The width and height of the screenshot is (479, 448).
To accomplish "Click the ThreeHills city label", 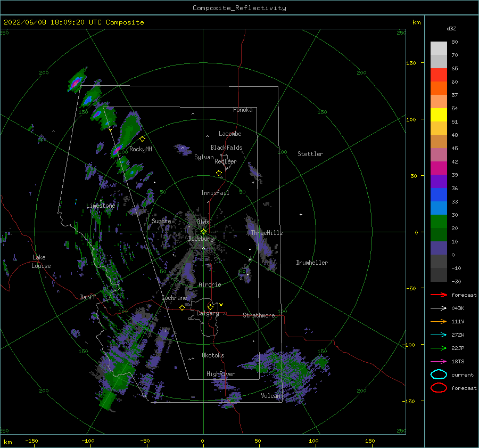I will [267, 233].
